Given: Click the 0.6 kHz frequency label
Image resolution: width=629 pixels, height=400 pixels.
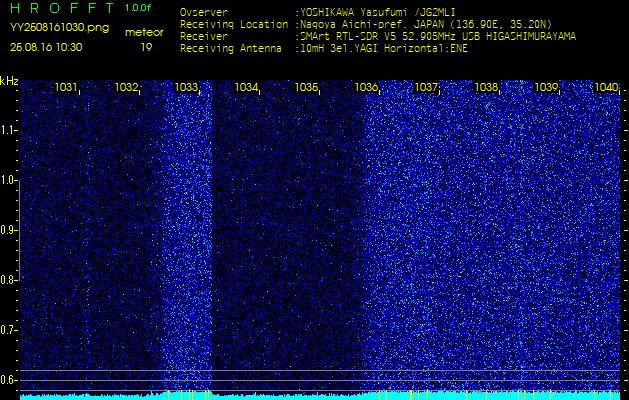Looking at the screenshot, I should click(x=8, y=380).
